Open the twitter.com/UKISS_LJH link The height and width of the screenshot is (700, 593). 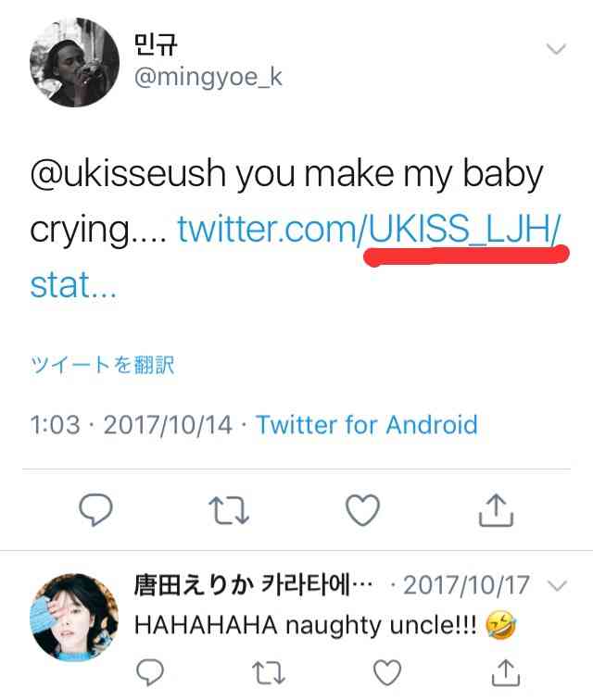click(369, 229)
